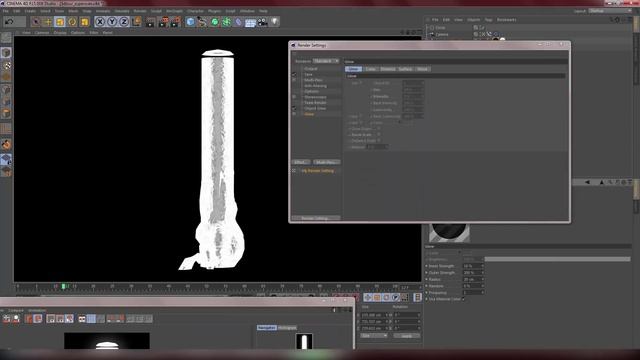Click the green timeline playhead marker
640x360 pixels.
(64, 287)
